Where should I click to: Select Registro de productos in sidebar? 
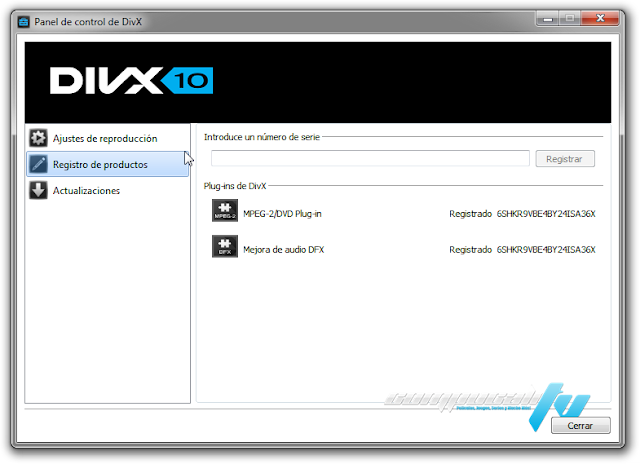click(x=108, y=164)
